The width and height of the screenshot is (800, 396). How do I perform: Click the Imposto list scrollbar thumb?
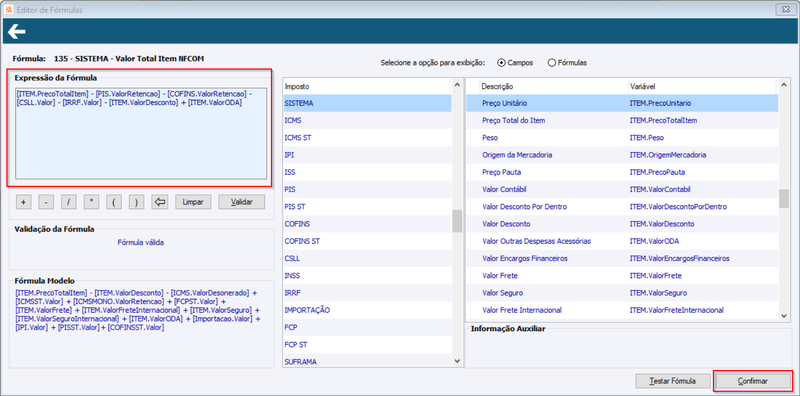(457, 221)
